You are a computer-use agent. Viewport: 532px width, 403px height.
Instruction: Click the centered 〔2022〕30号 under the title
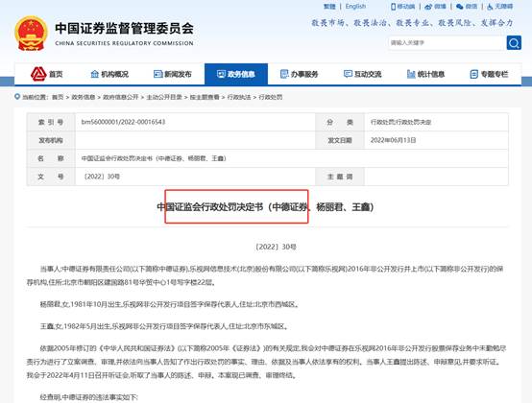276,247
